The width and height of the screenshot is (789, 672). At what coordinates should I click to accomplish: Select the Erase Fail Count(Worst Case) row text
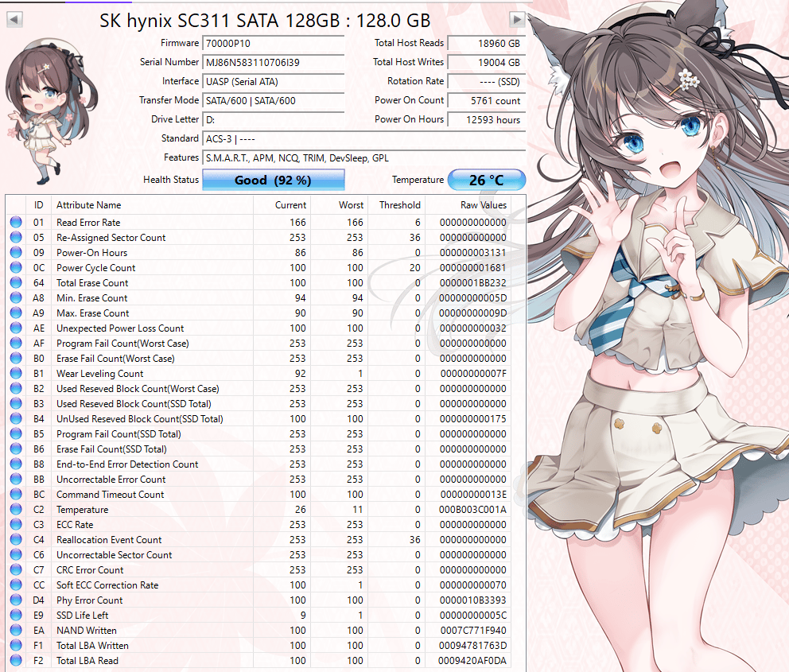(116, 358)
